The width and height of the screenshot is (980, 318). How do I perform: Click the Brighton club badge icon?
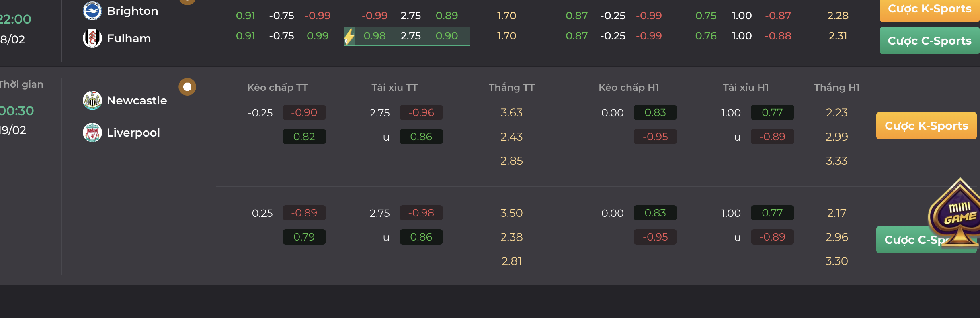pyautogui.click(x=92, y=11)
